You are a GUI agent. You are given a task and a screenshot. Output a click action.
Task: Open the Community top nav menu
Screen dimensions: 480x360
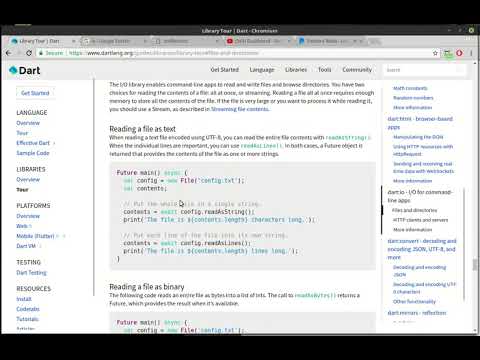tap(357, 70)
